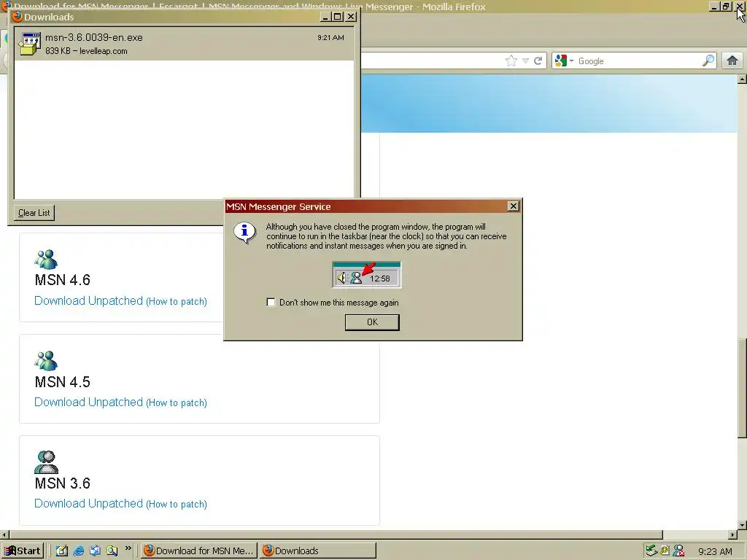Click the installer icon of msn-3.6.0039-en.exe
Screen dimensions: 747x560
point(29,44)
